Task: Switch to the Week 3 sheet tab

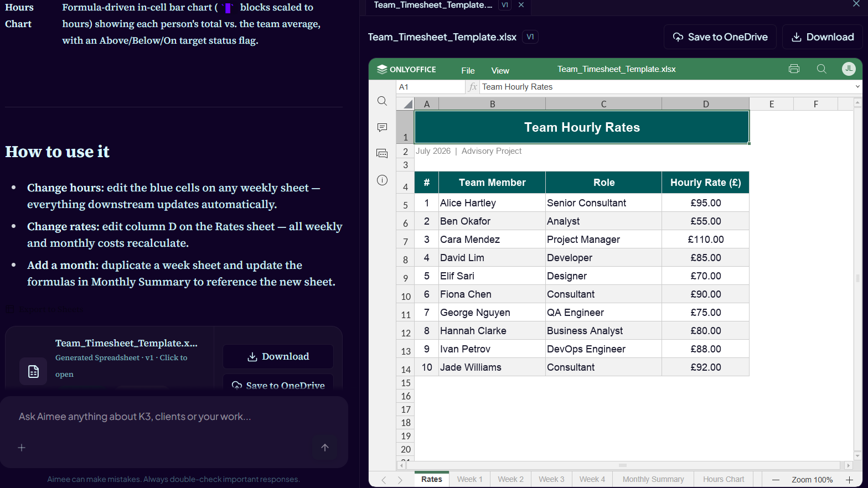Action: [551, 479]
